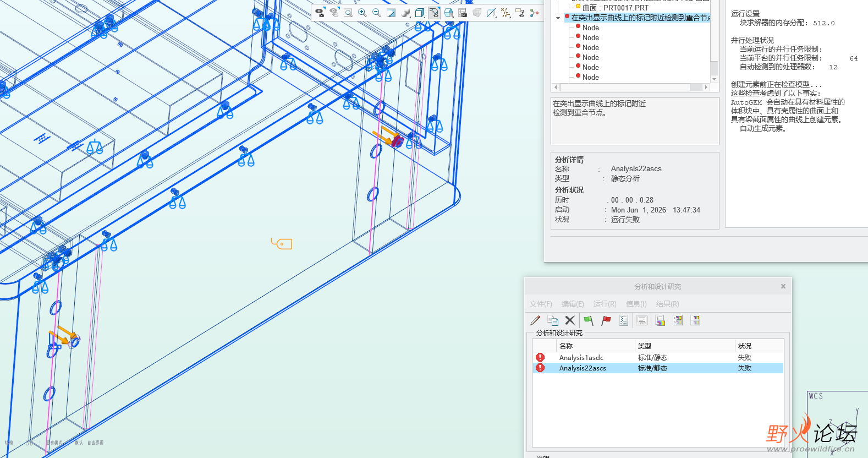Open the 运行(R) menu
The image size is (868, 458).
coord(605,304)
